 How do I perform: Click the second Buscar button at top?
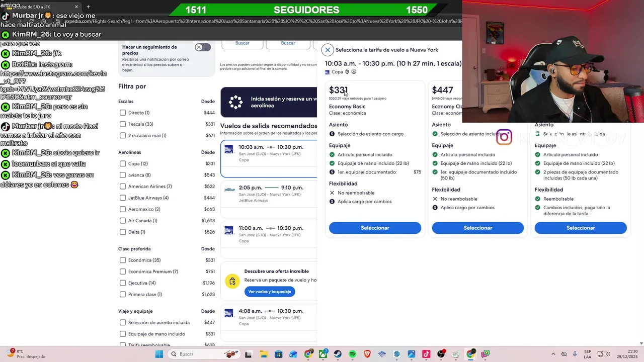(x=288, y=43)
